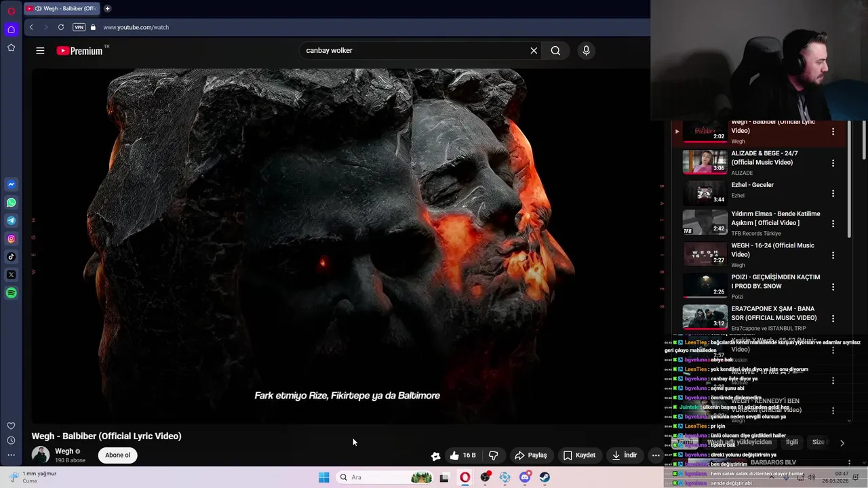Run search with magnifier button
The width and height of the screenshot is (868, 488).
[x=555, y=51]
